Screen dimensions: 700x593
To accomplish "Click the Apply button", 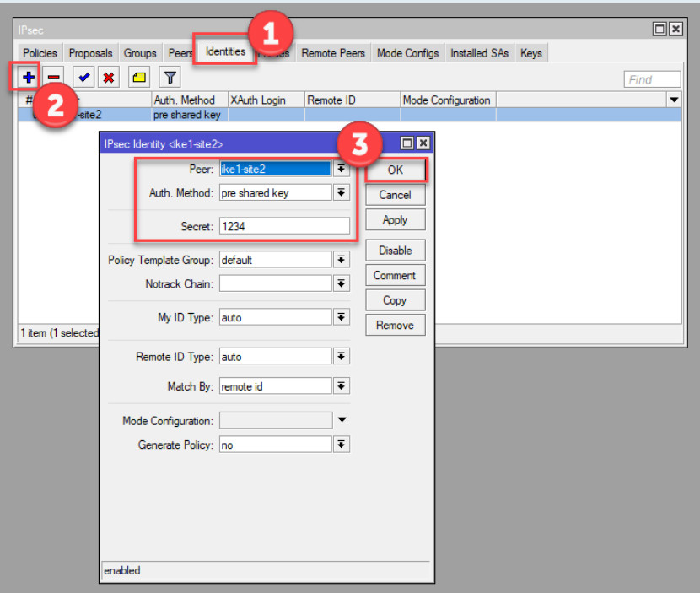I will click(396, 220).
